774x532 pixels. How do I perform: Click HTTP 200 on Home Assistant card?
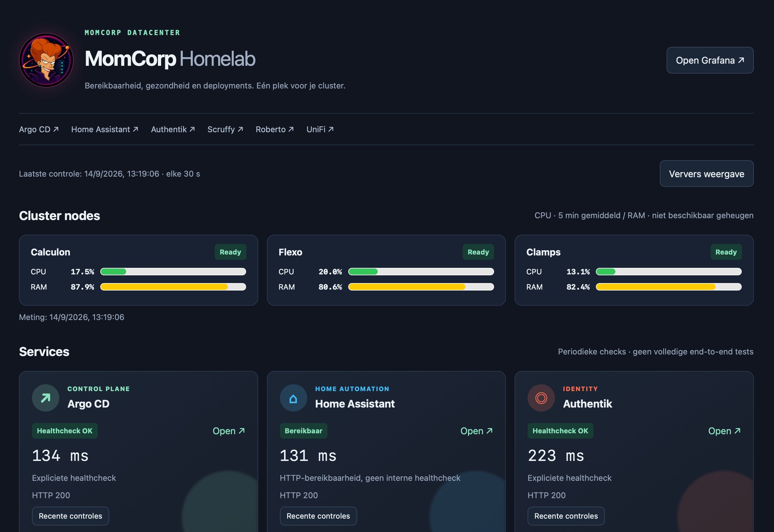click(x=299, y=495)
